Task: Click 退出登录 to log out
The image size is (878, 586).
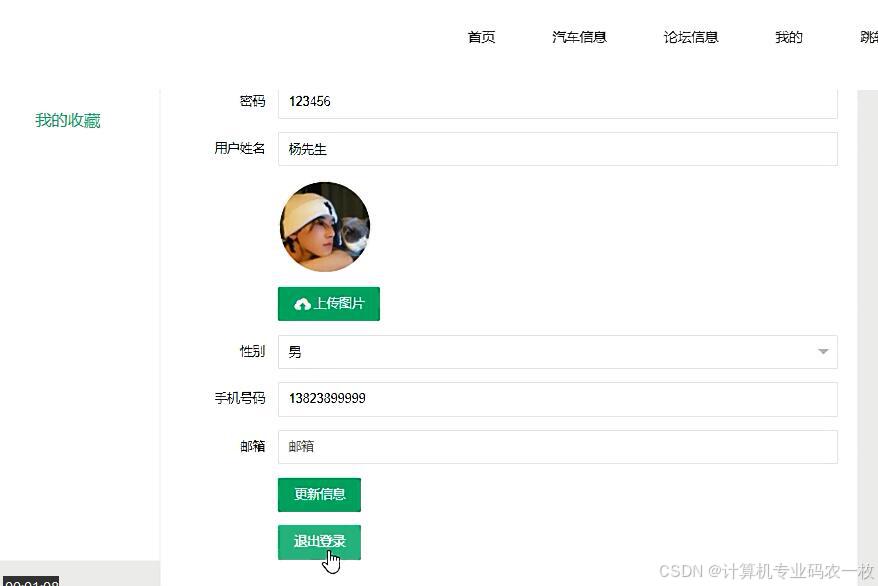Action: click(x=319, y=542)
